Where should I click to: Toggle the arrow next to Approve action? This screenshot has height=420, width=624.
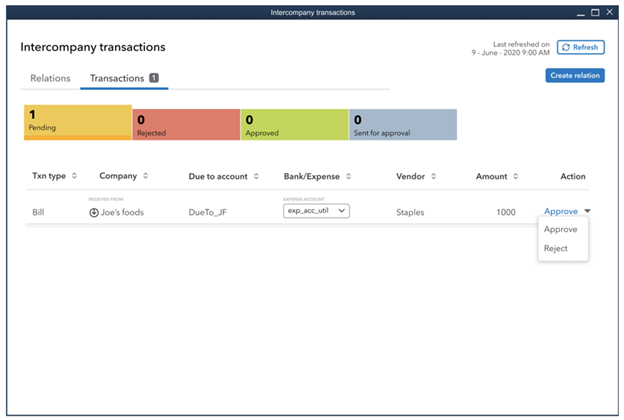(586, 211)
